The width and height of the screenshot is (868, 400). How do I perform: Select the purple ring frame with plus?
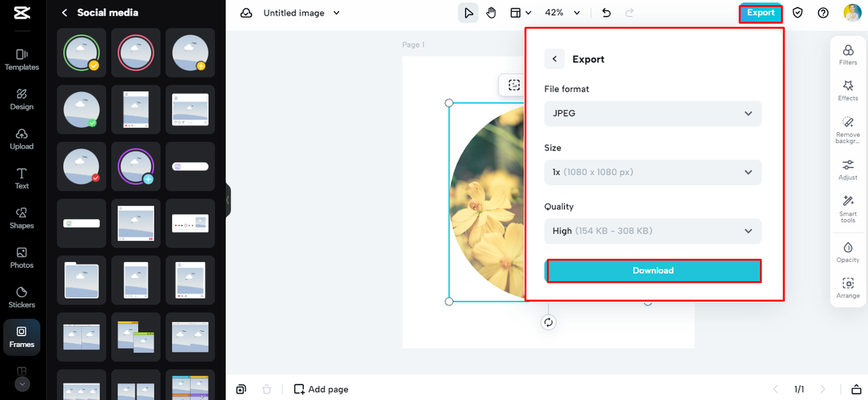click(x=136, y=167)
